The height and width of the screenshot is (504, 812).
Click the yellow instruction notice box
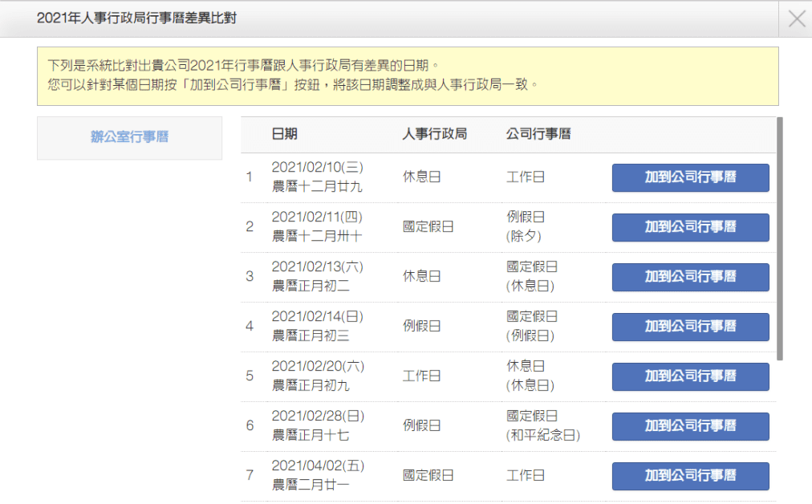tap(408, 75)
